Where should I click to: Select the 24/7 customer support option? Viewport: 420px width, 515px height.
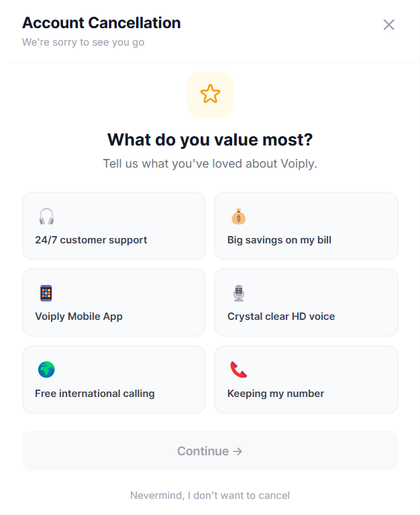pyautogui.click(x=114, y=226)
